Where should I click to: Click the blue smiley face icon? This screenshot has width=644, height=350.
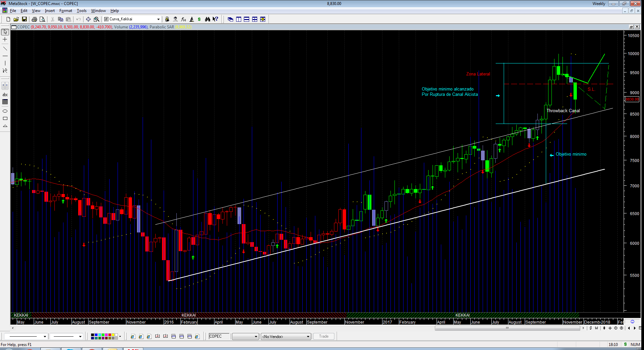click(632, 322)
